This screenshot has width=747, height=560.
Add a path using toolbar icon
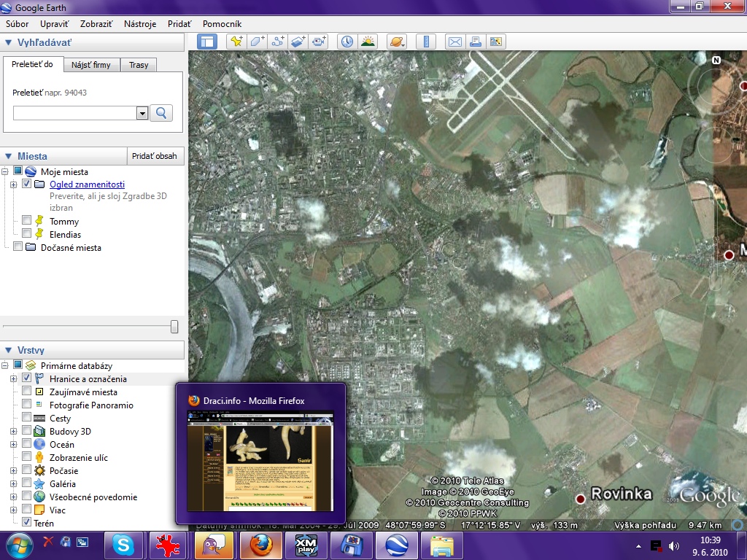point(277,42)
